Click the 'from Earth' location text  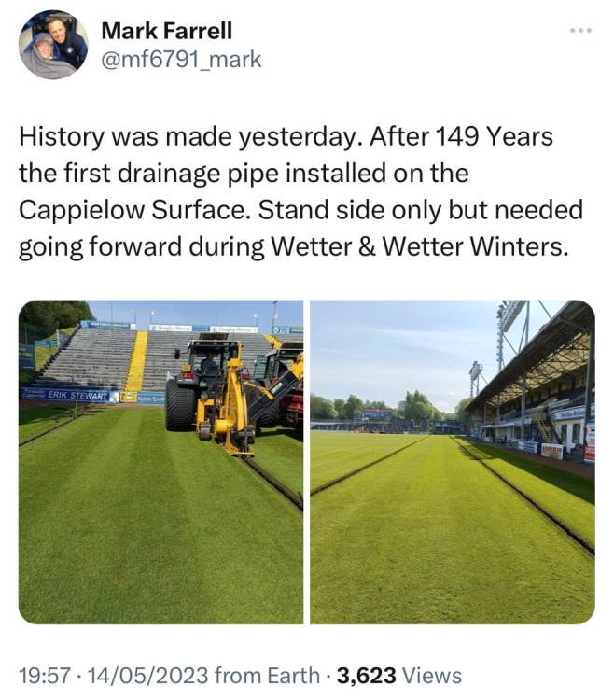(x=267, y=676)
